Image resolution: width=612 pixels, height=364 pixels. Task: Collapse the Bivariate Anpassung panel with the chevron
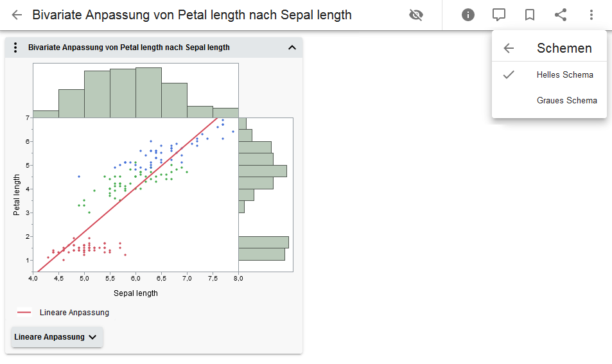point(292,48)
